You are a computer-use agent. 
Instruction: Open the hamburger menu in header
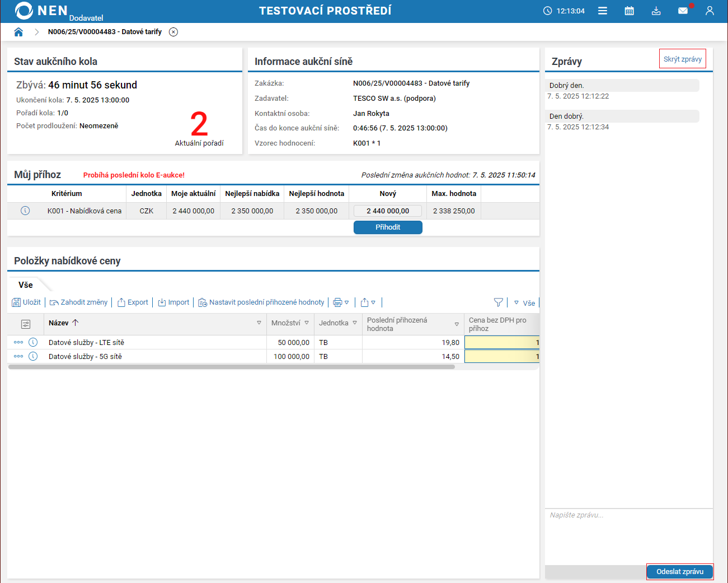(603, 11)
